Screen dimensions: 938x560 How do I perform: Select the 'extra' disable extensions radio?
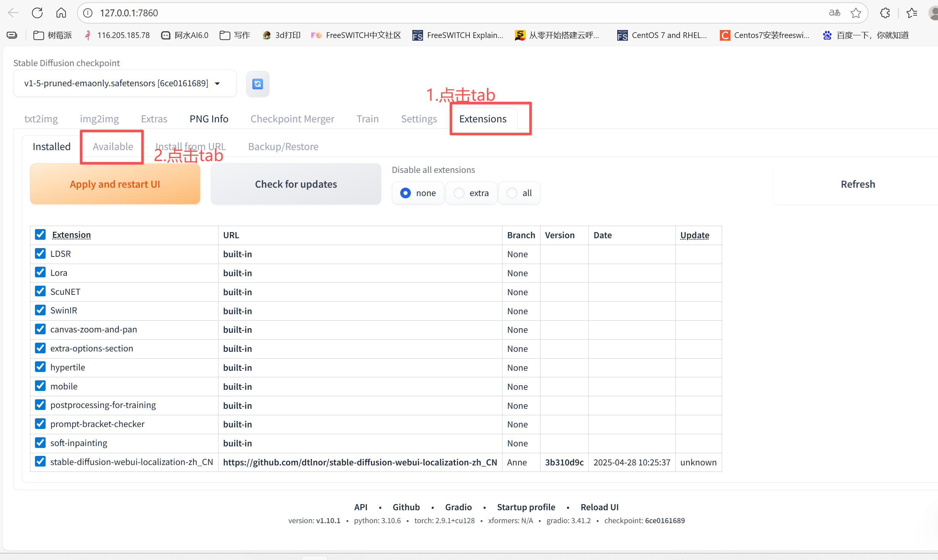click(459, 193)
